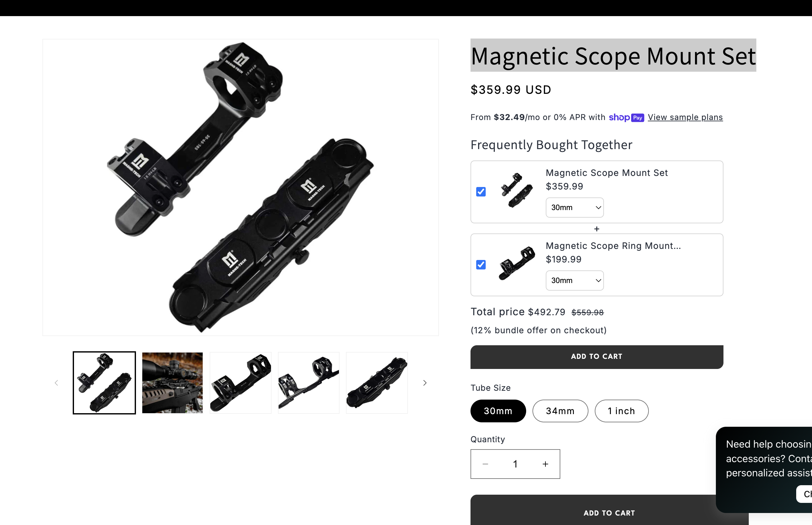This screenshot has width=812, height=525.
Task: Open size dropdown for Scope Mount Set
Action: (x=575, y=207)
